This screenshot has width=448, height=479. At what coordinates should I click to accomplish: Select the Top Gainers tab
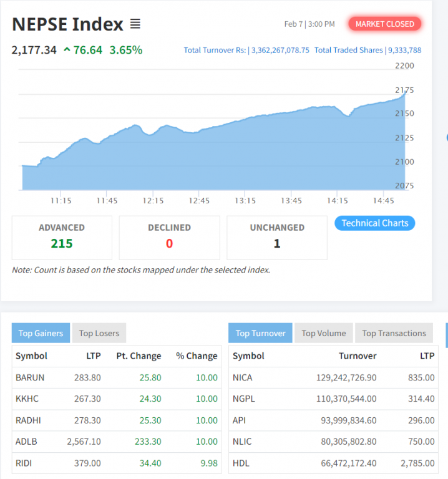41,333
